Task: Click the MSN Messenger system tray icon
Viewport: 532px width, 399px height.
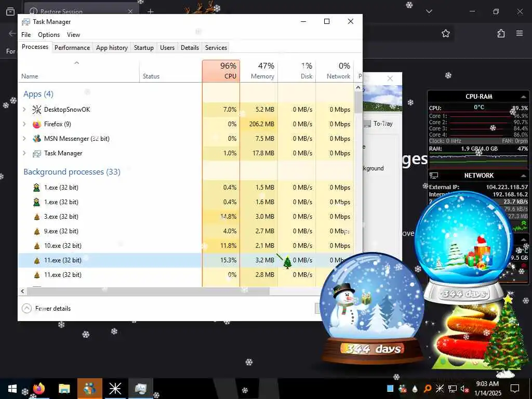Action: coord(403,389)
